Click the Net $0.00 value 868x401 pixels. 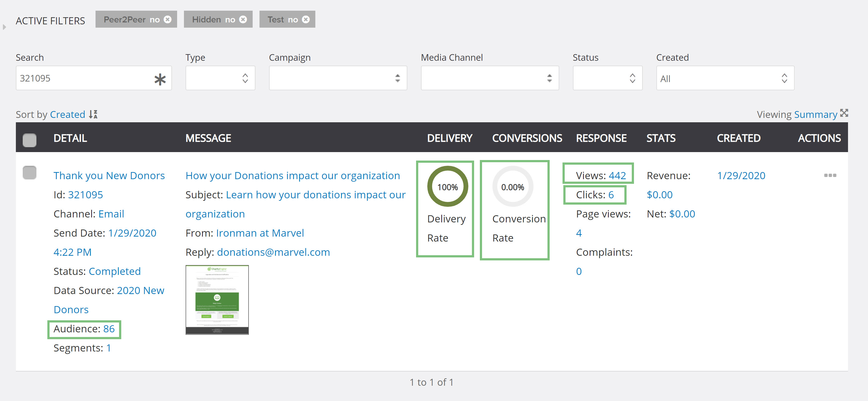pyautogui.click(x=682, y=214)
